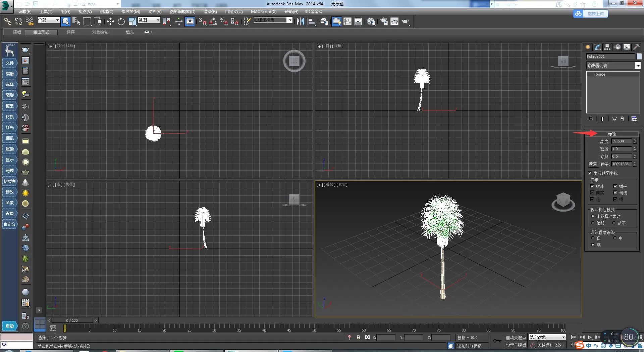Toggle the selection lock padlock icon
644x352 pixels.
[358, 337]
